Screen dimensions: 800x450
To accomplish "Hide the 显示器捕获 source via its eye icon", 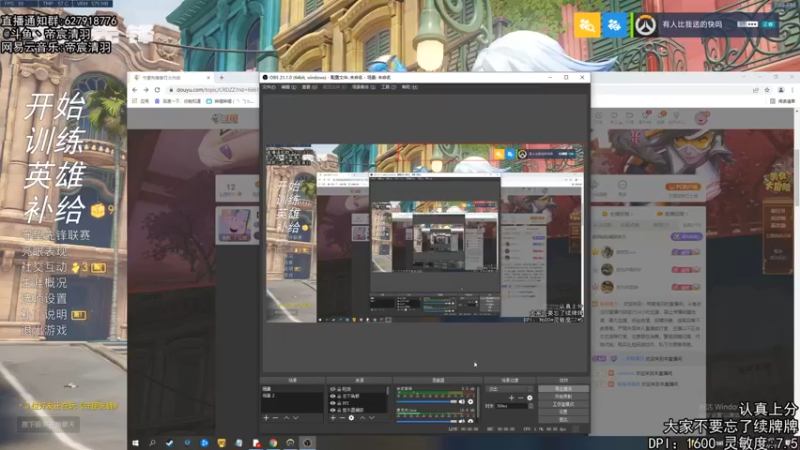I will coord(333,410).
